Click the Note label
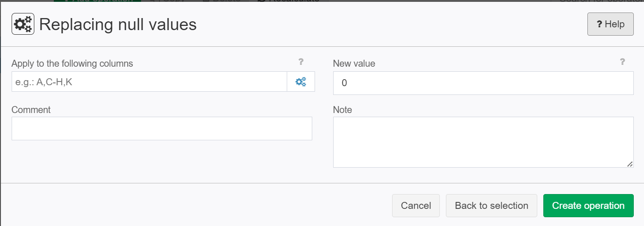The image size is (644, 226). [x=342, y=110]
